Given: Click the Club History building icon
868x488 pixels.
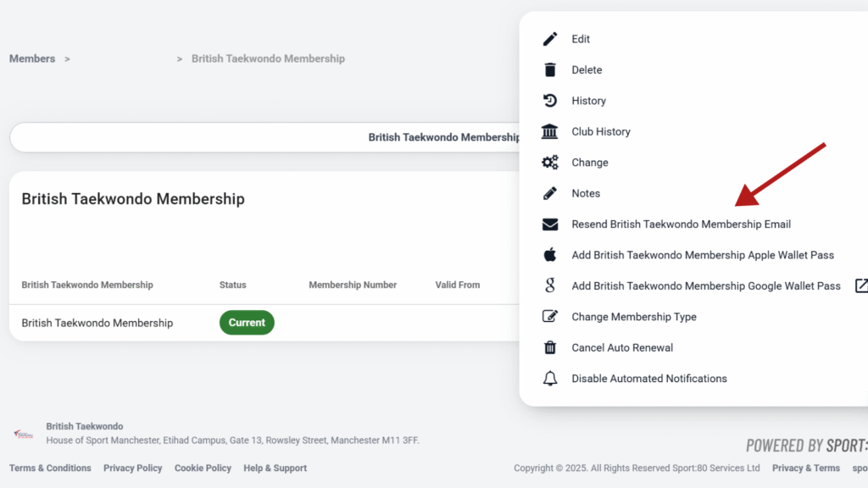Looking at the screenshot, I should 550,132.
